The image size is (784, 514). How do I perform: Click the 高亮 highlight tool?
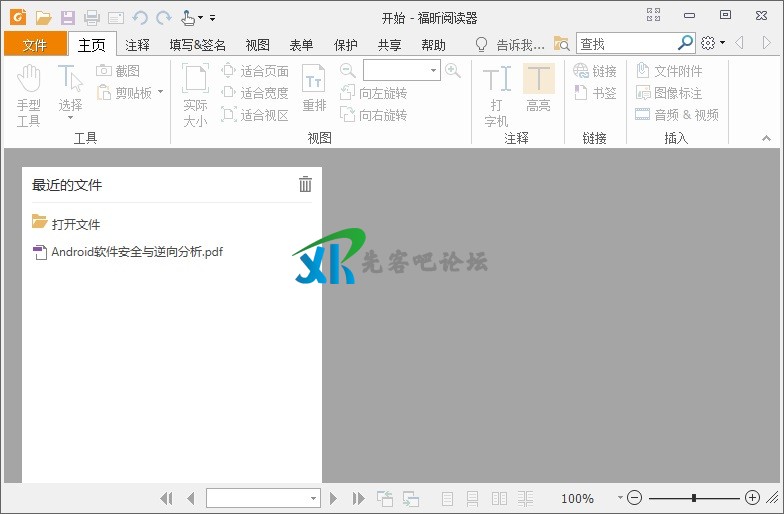click(x=538, y=90)
